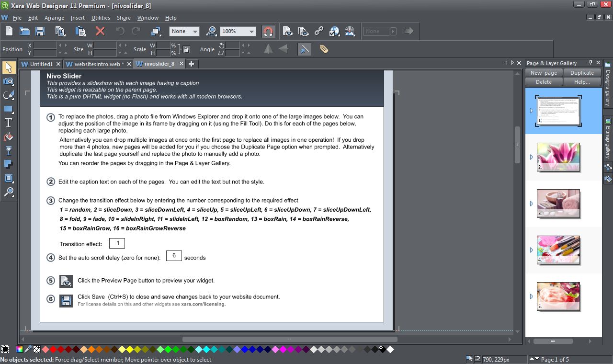The width and height of the screenshot is (613, 364).
Task: Select the Shadow tool
Action: tap(9, 165)
